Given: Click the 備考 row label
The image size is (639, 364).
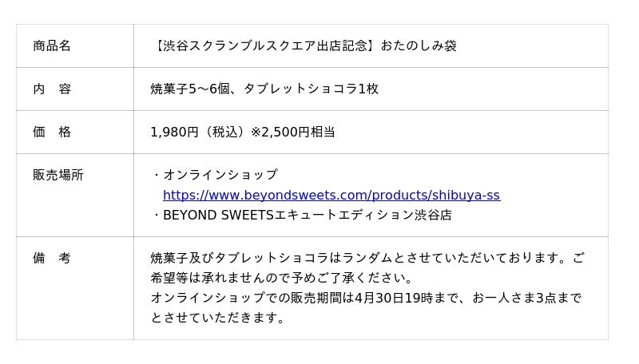Looking at the screenshot, I should [52, 258].
